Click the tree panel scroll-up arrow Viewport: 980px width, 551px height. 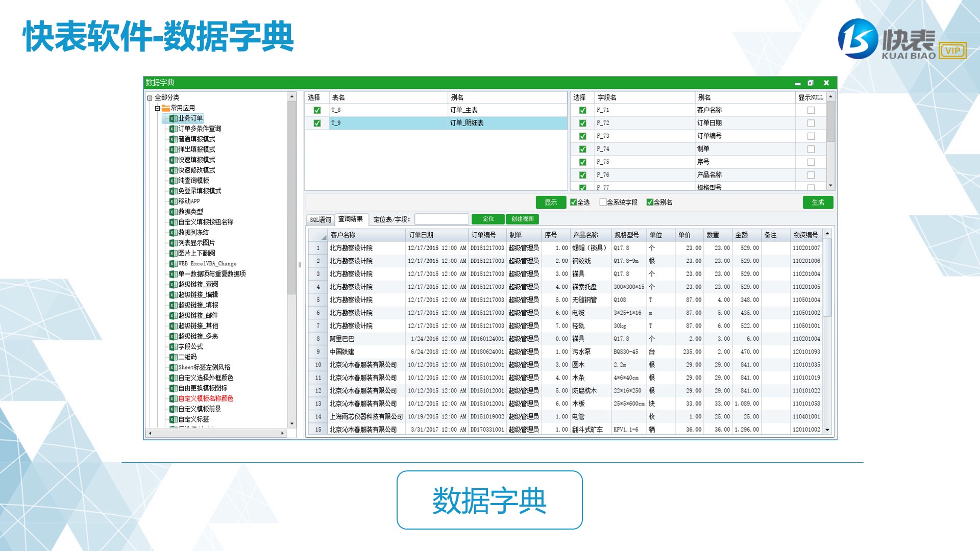(292, 96)
